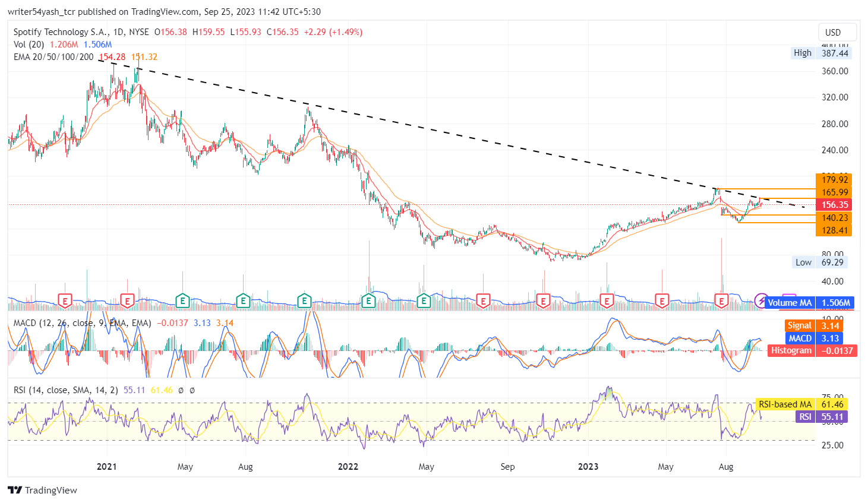The image size is (868, 503).
Task: Click the +2.29 (+1.49%) change value
Action: (x=333, y=32)
